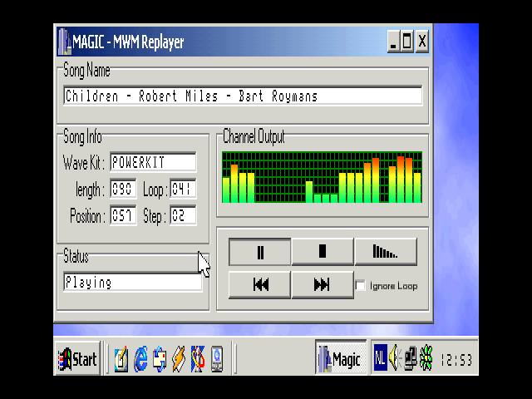Open the Start menu
Image resolution: width=532 pixels, height=399 pixels.
[x=77, y=359]
